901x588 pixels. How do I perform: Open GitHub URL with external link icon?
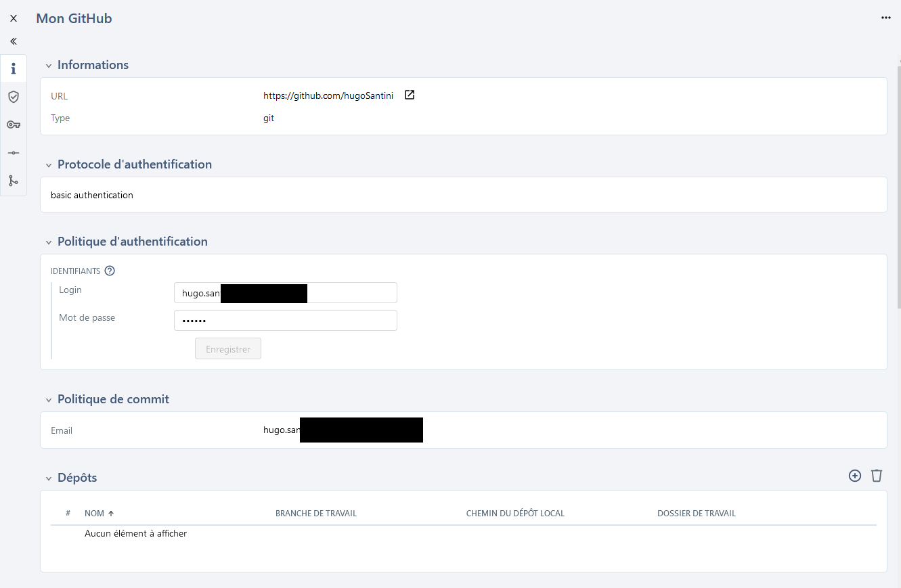pyautogui.click(x=410, y=95)
